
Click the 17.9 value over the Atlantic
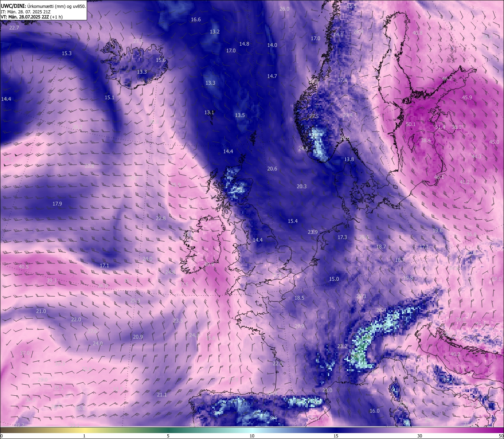pyautogui.click(x=57, y=204)
